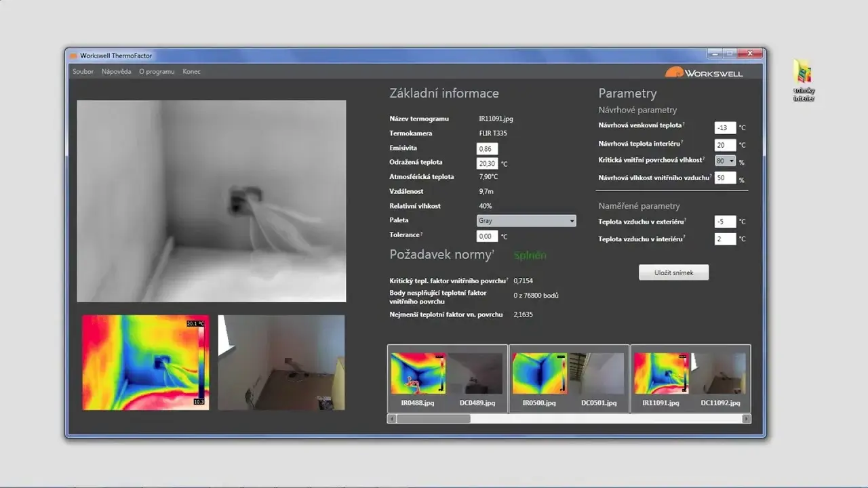Click the large grayscale thermogram image
The width and height of the screenshot is (868, 488).
(212, 201)
